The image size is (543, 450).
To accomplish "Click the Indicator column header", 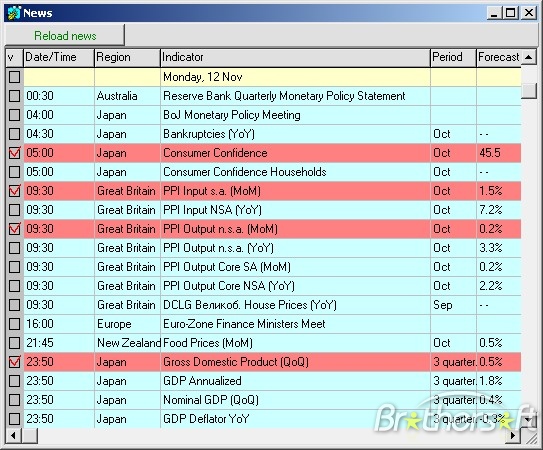I will pos(295,57).
